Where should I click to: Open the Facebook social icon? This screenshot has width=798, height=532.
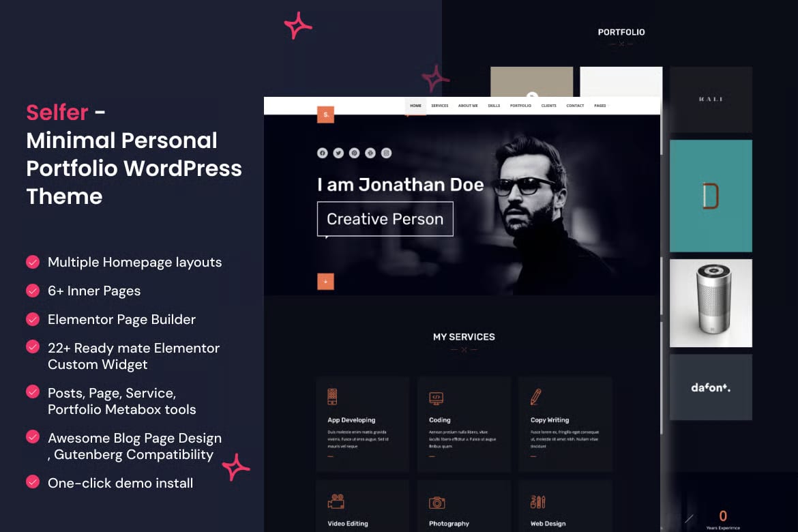(x=322, y=153)
